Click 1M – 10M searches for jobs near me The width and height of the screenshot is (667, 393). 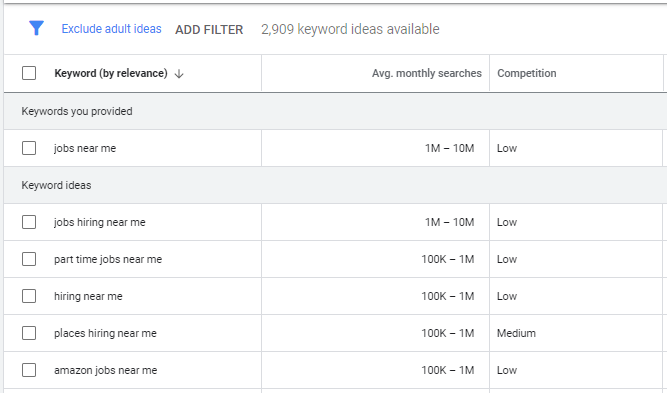click(450, 148)
